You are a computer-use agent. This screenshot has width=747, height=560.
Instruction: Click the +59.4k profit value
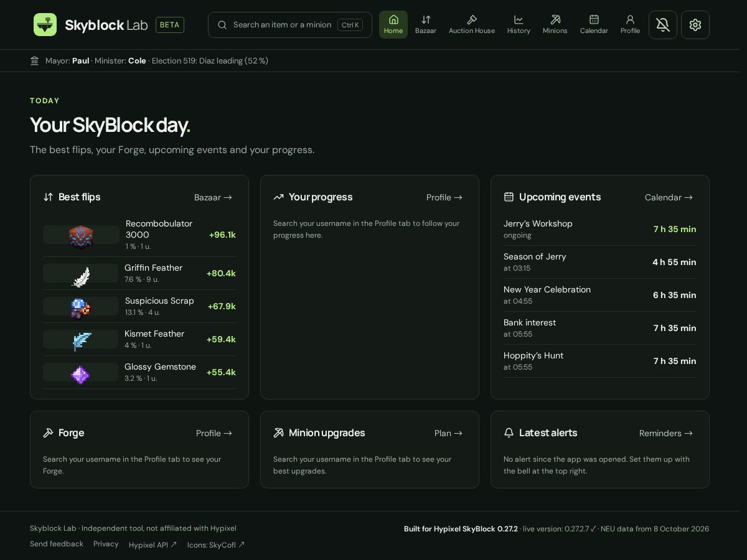click(x=221, y=339)
